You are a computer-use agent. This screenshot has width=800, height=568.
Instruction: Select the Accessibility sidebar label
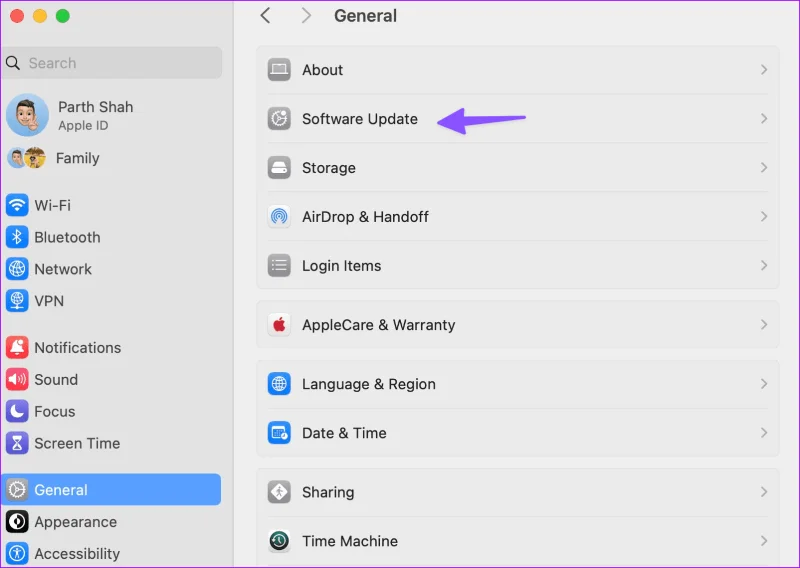click(x=77, y=554)
